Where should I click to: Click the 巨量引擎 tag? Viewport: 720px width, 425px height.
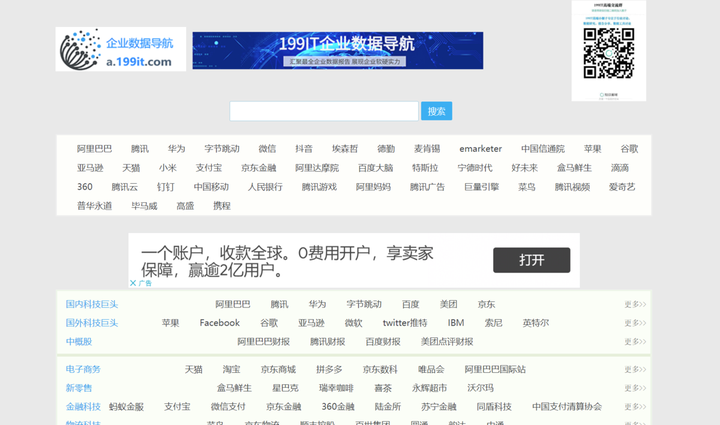(481, 187)
